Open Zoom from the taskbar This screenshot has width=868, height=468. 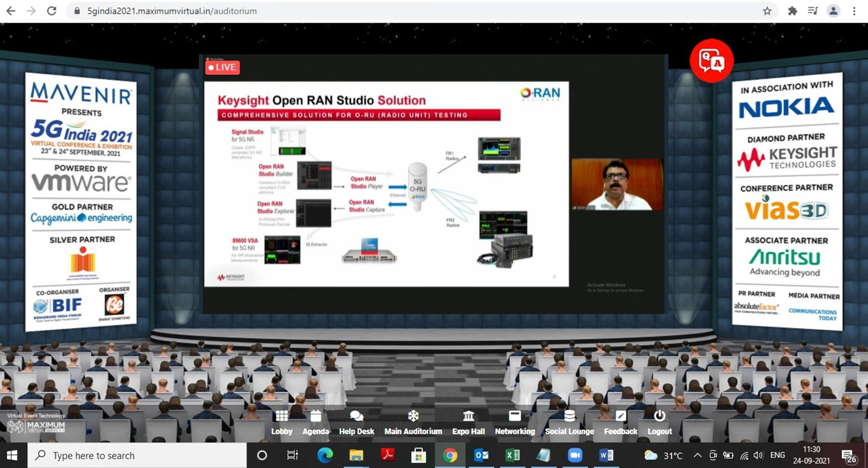575,455
